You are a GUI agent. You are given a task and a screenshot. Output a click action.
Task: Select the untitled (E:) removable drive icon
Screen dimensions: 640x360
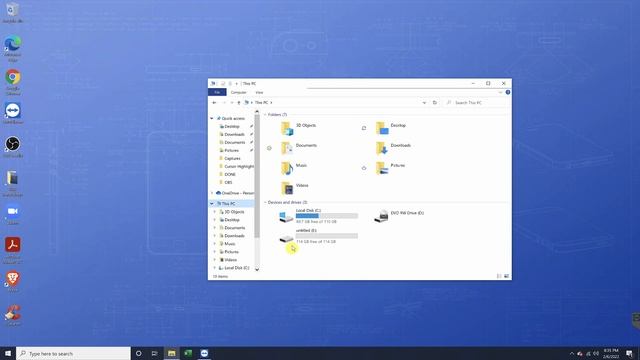pyautogui.click(x=286, y=239)
